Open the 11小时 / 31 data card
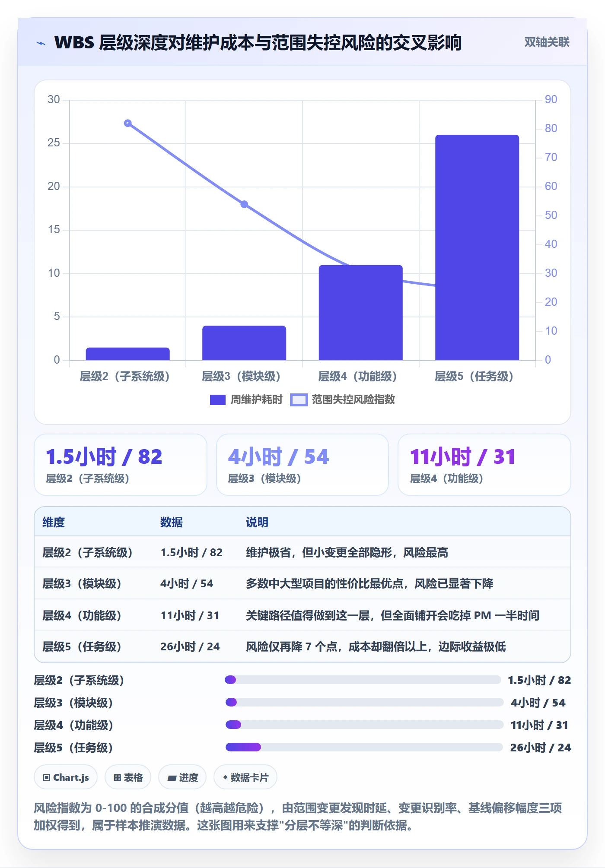The image size is (605, 868). pos(484,465)
